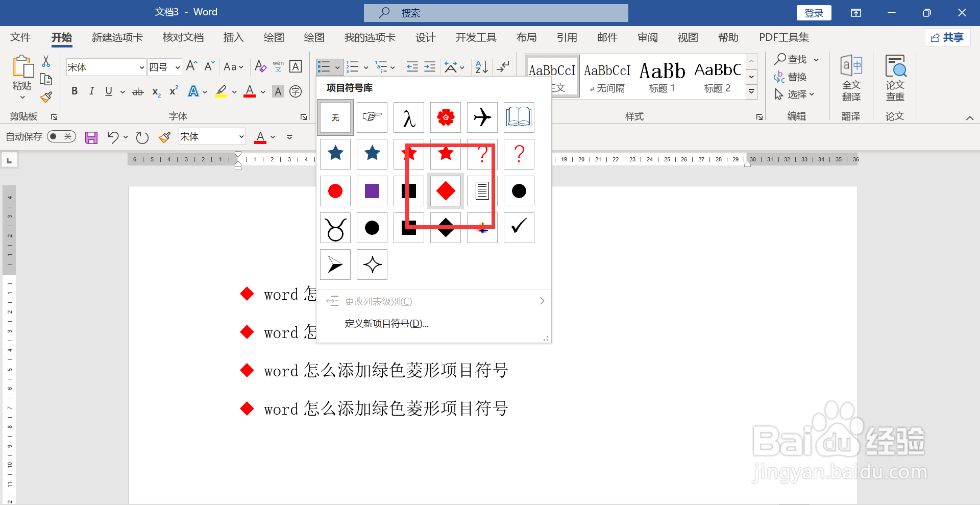Click the Undo arrow icon
Image resolution: width=980 pixels, height=505 pixels.
tap(113, 137)
